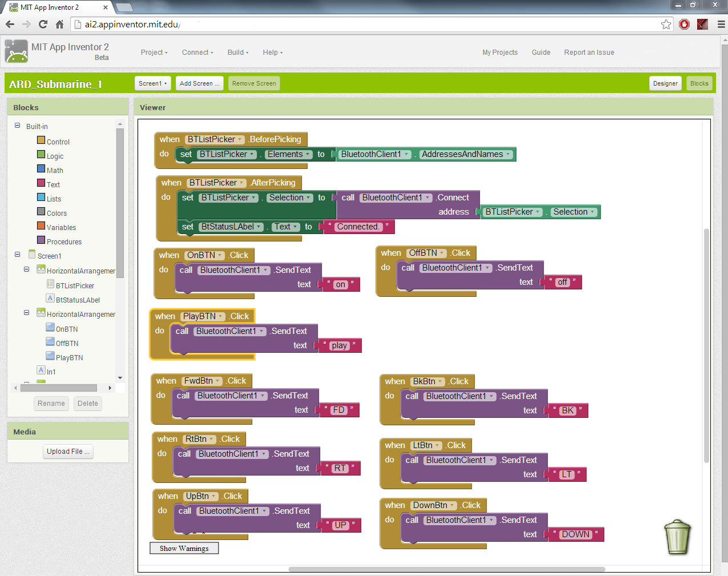The image size is (728, 576).
Task: Open the Connect menu
Action: click(x=197, y=53)
